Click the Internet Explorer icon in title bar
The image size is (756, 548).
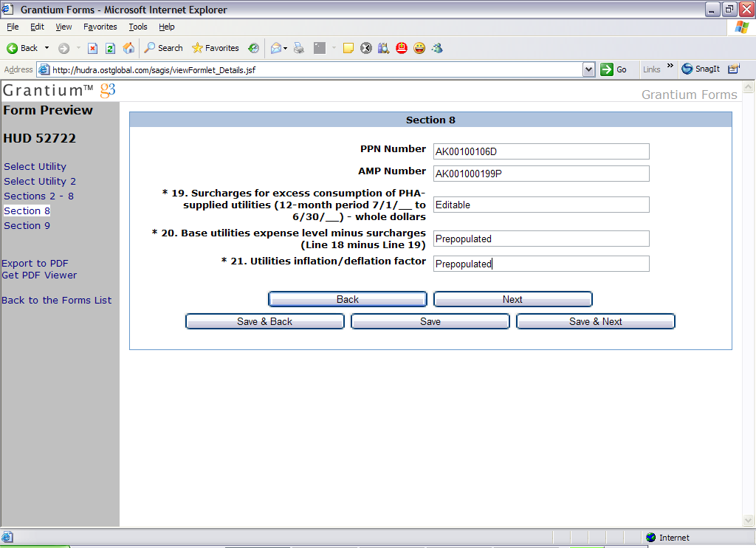(x=7, y=9)
